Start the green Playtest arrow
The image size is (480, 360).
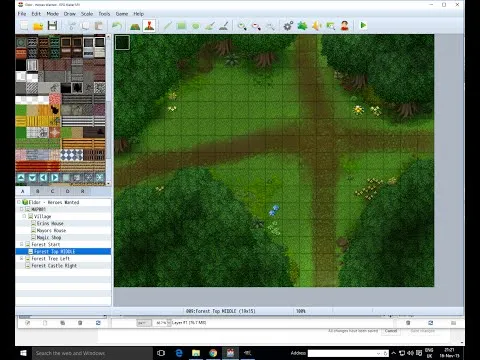[363, 25]
